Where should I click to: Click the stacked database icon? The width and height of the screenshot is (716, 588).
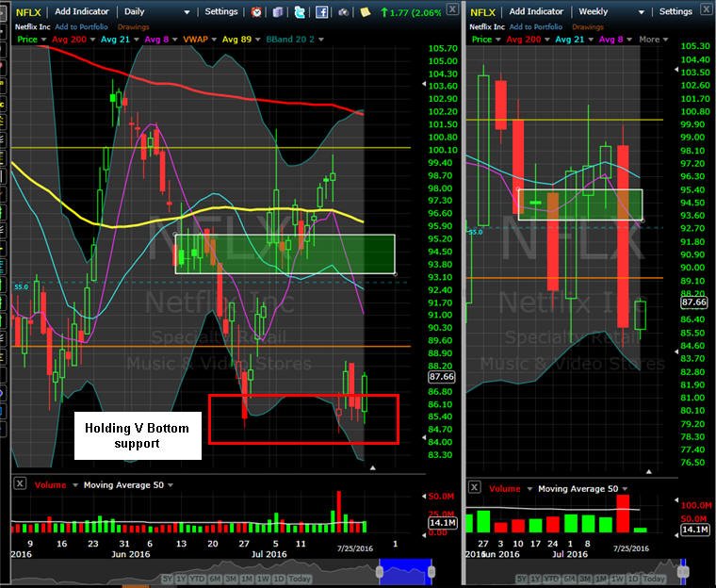point(278,12)
